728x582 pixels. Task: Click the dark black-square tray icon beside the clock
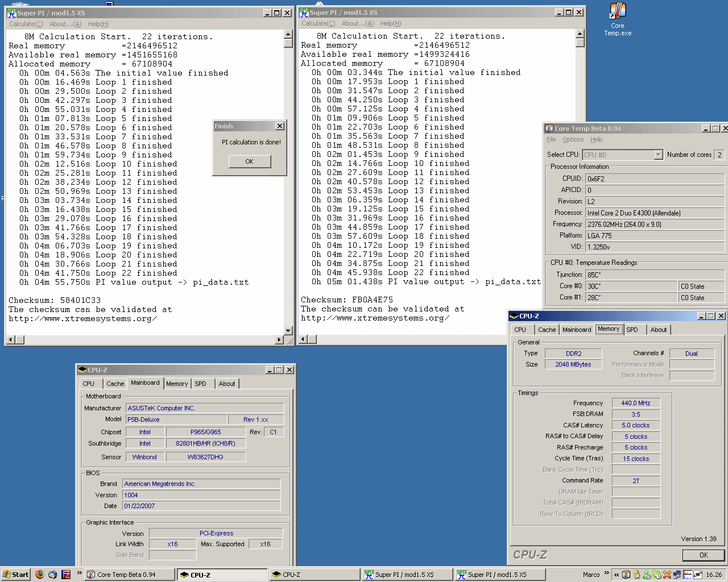click(698, 575)
